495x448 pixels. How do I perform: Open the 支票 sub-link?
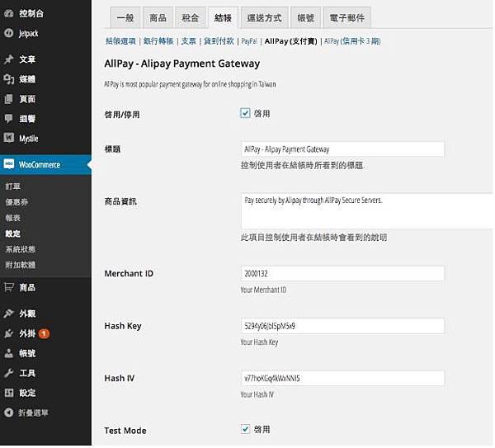click(188, 41)
